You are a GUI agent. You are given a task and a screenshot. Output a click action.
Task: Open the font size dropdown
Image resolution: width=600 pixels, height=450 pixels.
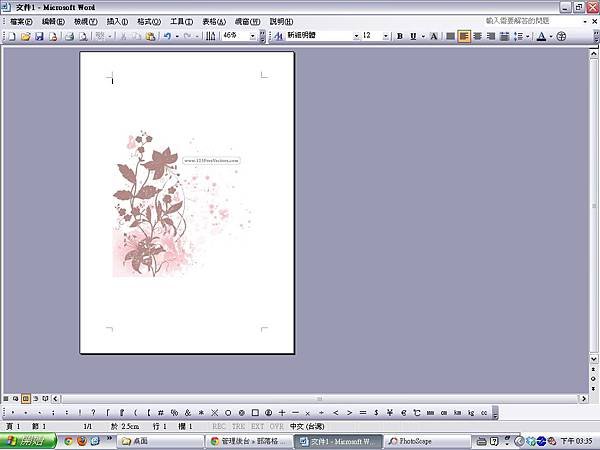(385, 36)
